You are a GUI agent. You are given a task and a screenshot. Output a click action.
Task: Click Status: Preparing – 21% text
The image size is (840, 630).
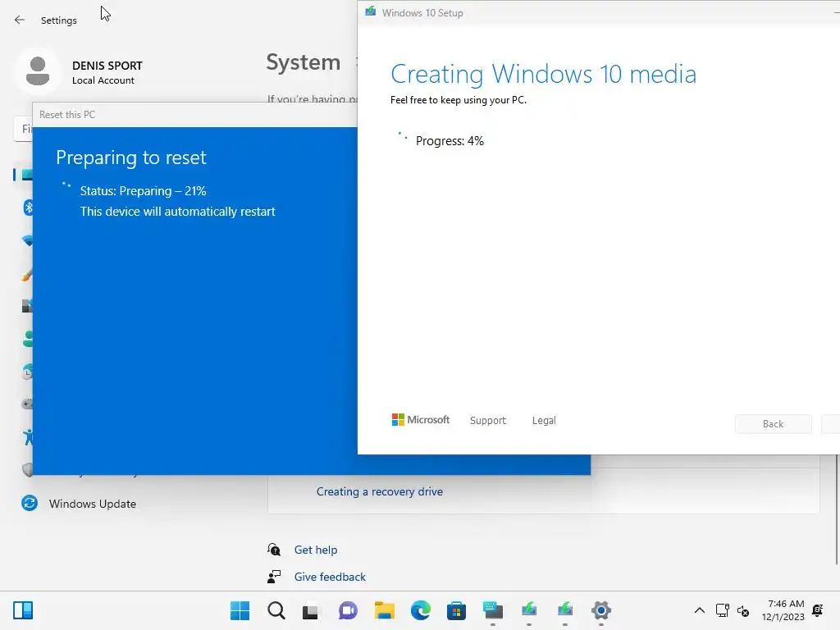point(143,190)
